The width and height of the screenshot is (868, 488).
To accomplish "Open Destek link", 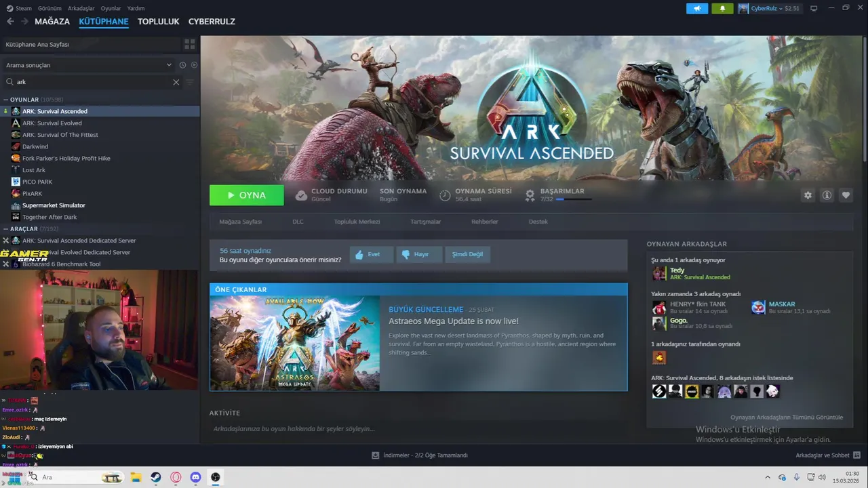I will click(538, 222).
